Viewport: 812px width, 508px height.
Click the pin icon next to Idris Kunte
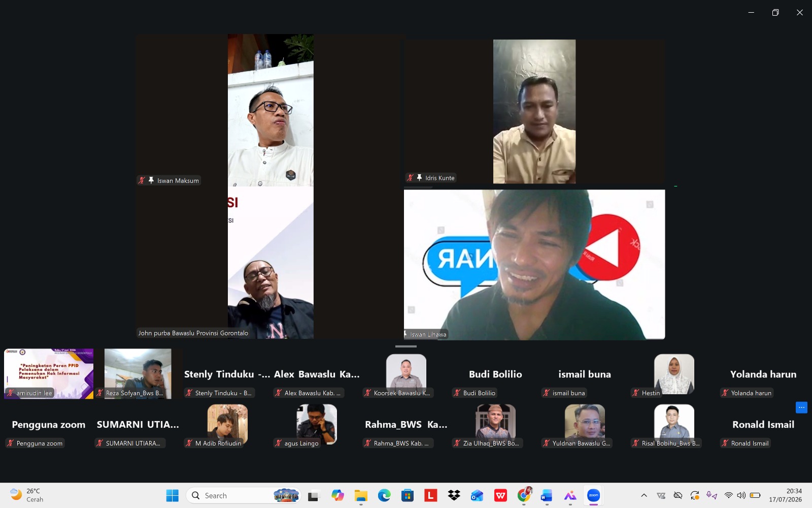tap(419, 178)
